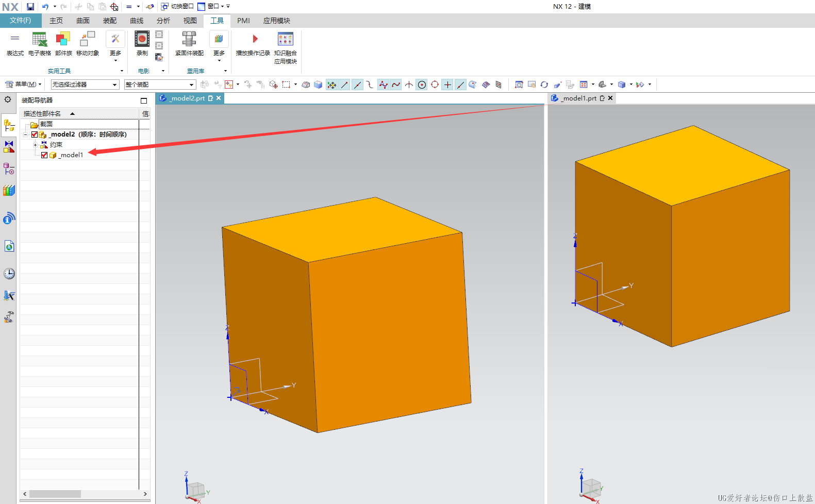Open the 表达式 expressions tool
The height and width of the screenshot is (504, 815).
tap(15, 44)
